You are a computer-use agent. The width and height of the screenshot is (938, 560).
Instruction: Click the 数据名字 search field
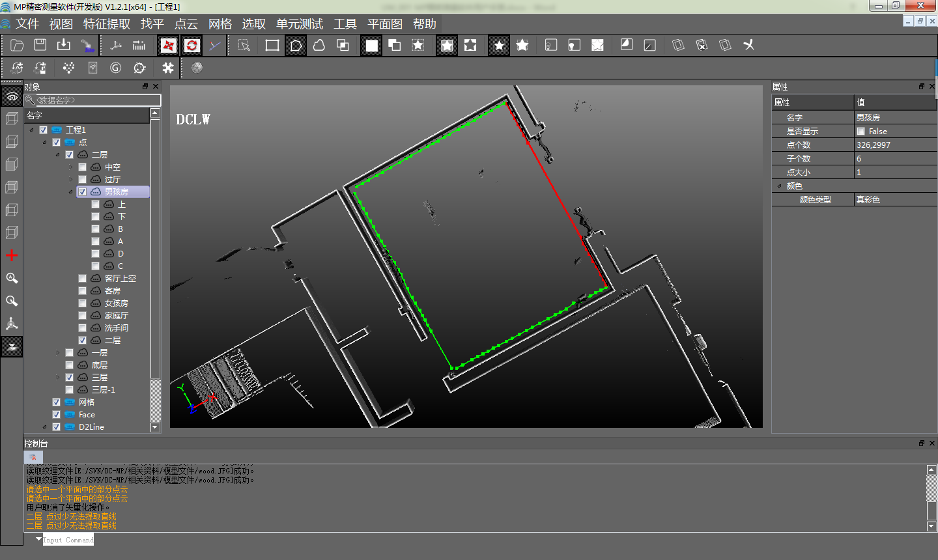pos(96,100)
